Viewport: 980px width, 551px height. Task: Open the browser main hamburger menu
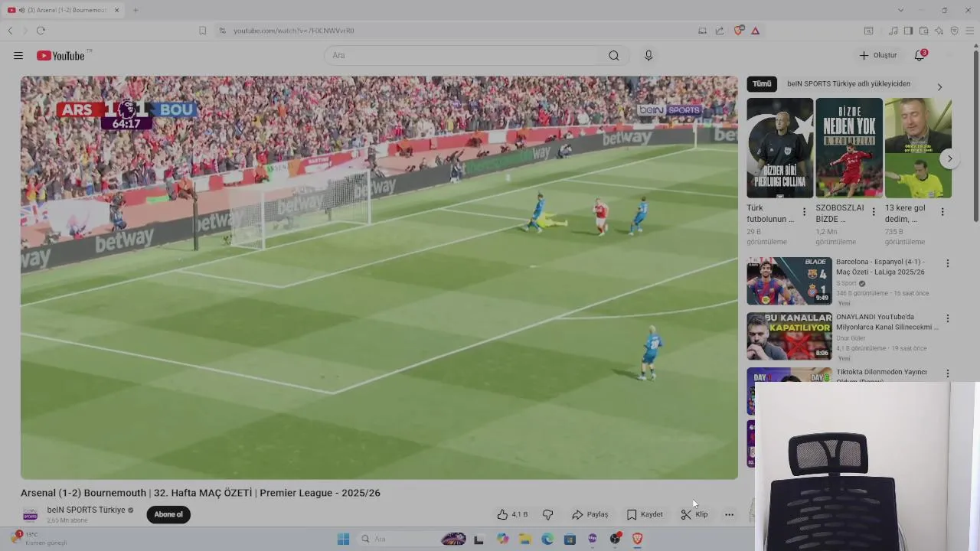pyautogui.click(x=969, y=31)
